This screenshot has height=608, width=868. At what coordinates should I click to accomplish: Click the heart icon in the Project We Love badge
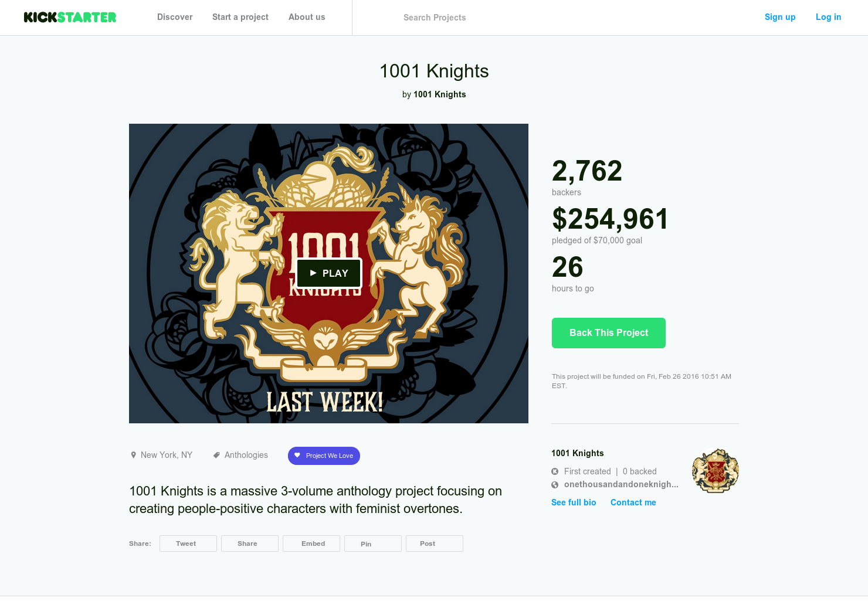298,455
